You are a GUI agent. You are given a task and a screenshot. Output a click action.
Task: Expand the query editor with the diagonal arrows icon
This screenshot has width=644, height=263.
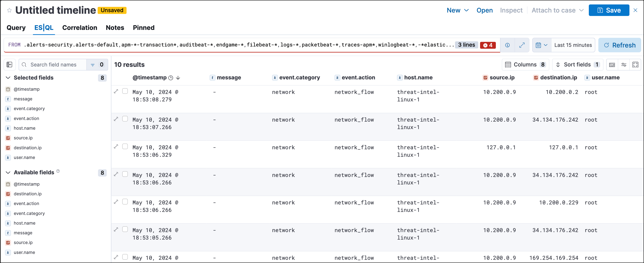click(522, 45)
